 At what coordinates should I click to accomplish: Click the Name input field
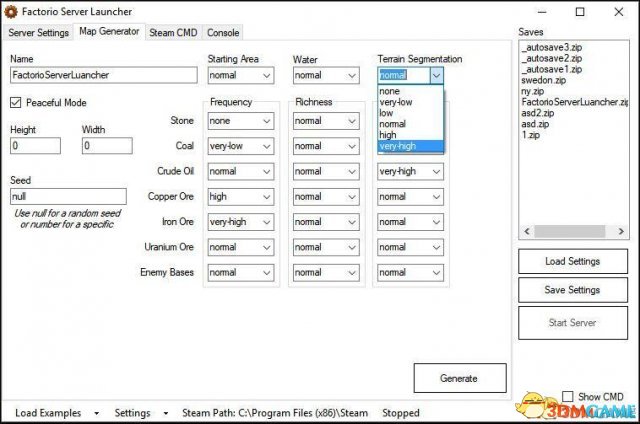tap(104, 75)
